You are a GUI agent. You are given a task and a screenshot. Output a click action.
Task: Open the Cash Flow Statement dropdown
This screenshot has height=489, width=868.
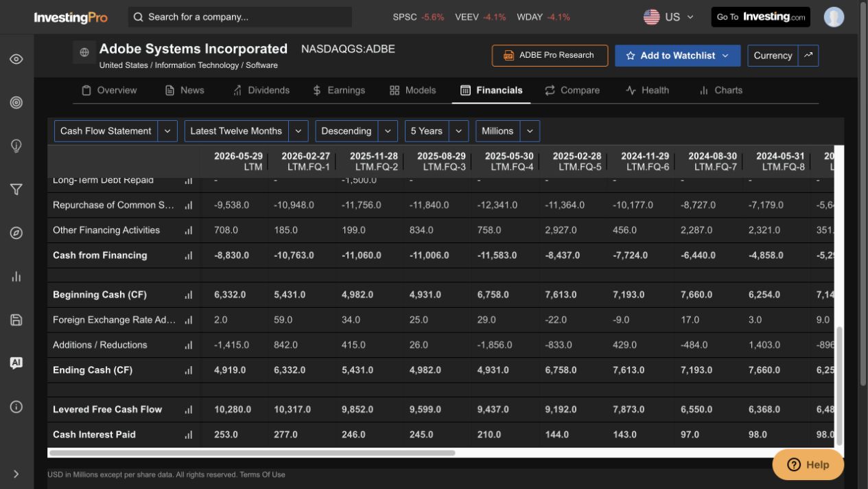coord(116,131)
